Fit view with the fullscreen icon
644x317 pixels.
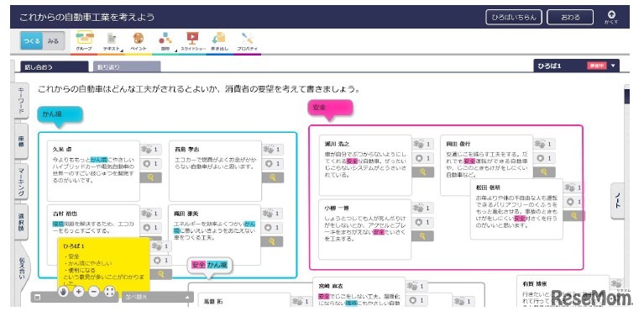tap(110, 292)
